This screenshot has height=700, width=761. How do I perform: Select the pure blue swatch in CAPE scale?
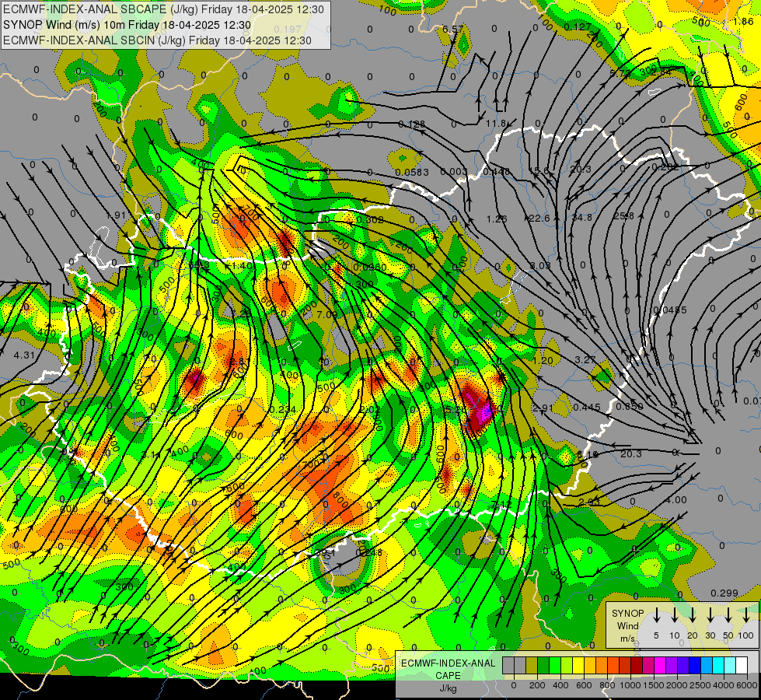pos(695,666)
